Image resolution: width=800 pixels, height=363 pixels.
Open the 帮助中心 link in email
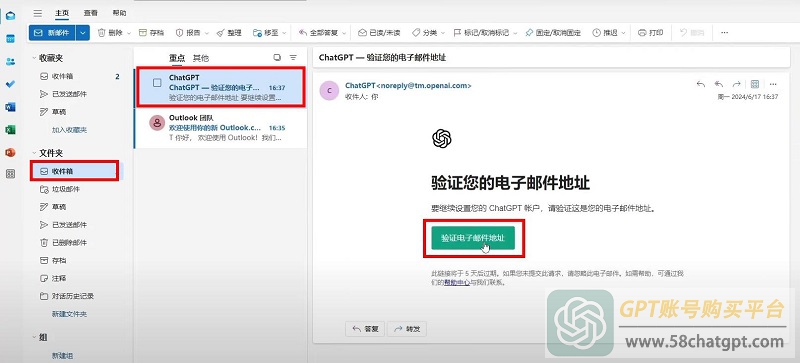pyautogui.click(x=457, y=282)
